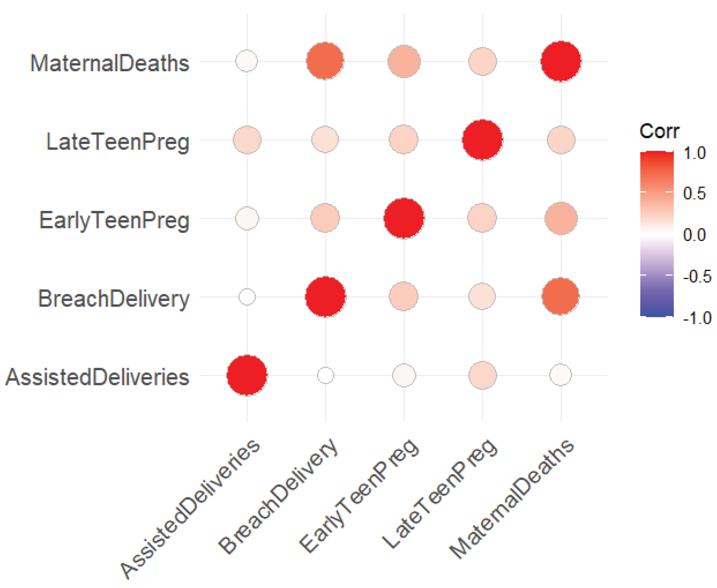Click the red LateTeenPreg diagonal circle
Image resolution: width=717 pixels, height=588 pixels.
coord(482,140)
